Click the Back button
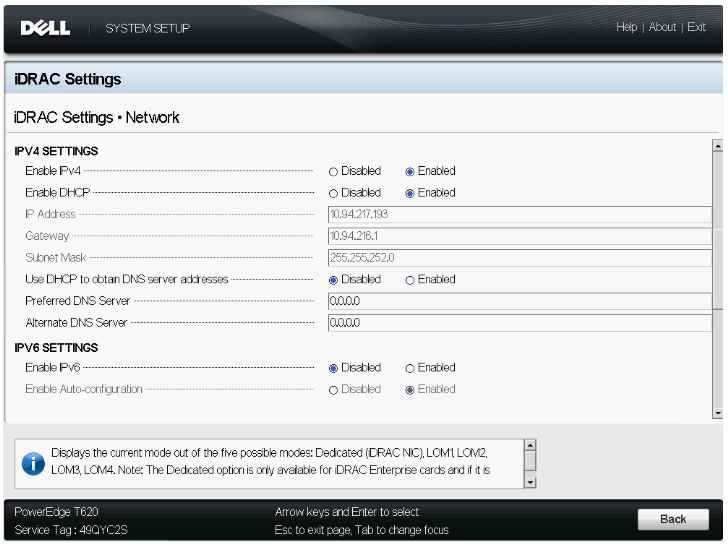 pyautogui.click(x=673, y=519)
